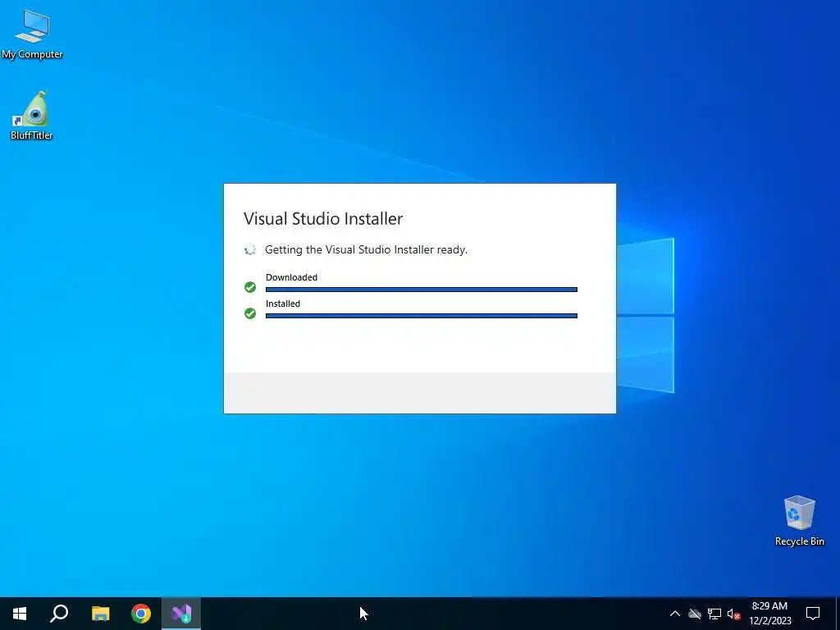Open taskbar search magnifier
Screen dimensions: 840x630
pos(59,614)
